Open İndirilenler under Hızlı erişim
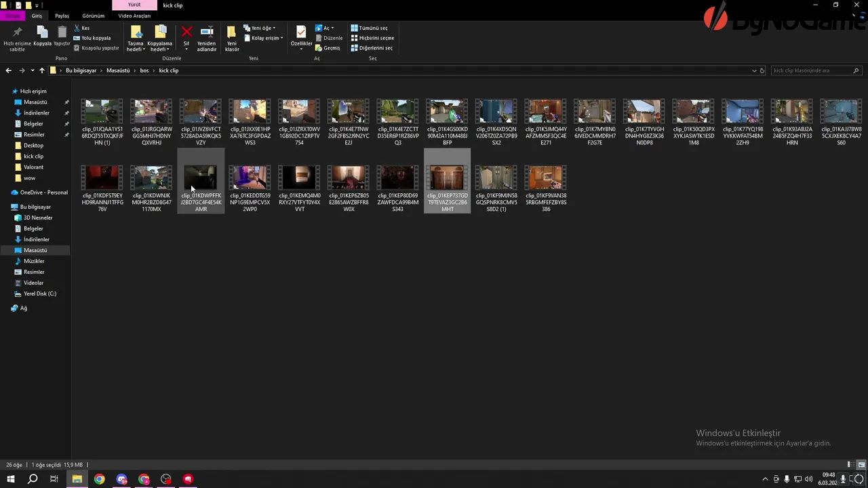This screenshot has width=868, height=488. (37, 113)
